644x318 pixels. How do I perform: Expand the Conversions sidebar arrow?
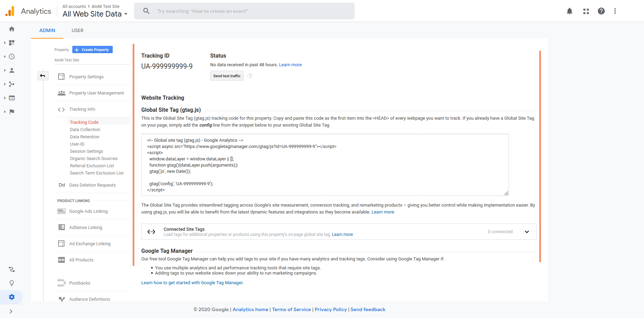coord(5,112)
